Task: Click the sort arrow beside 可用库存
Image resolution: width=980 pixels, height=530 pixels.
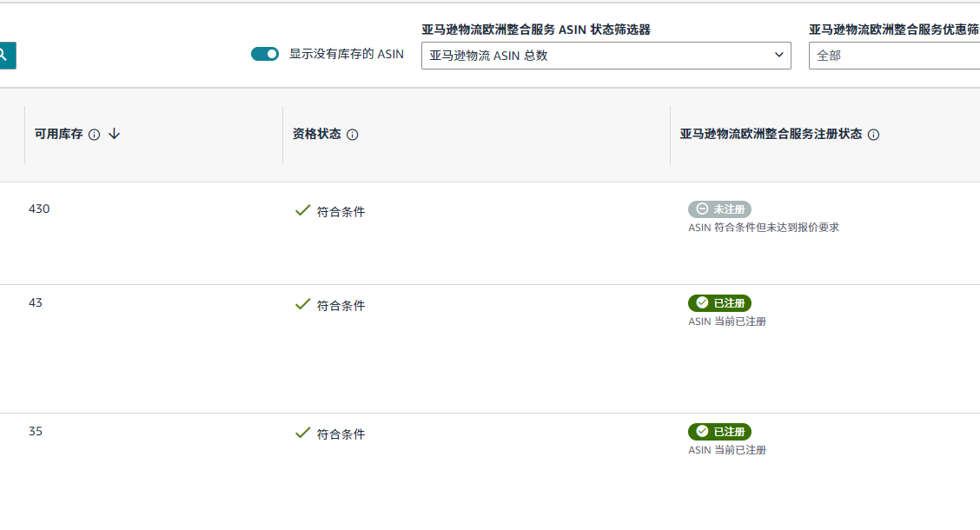Action: click(114, 134)
